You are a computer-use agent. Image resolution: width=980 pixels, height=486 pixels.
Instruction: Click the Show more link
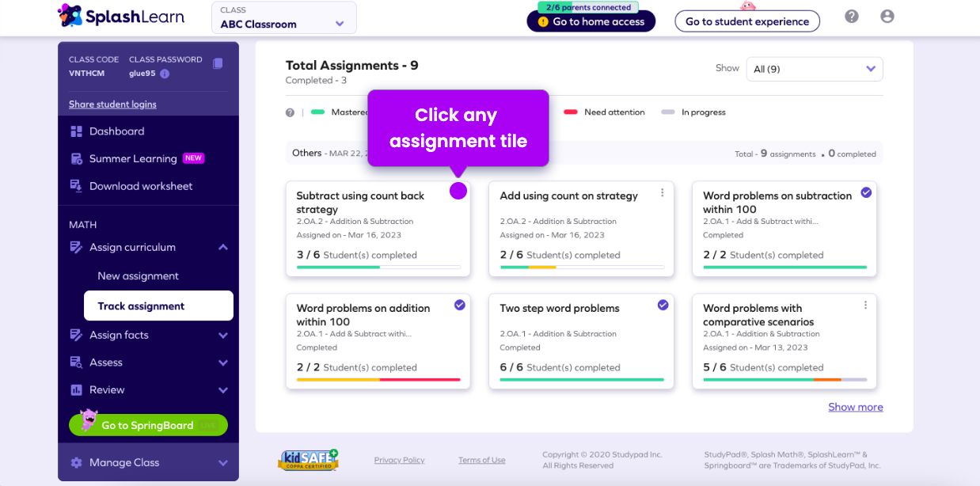coord(855,407)
